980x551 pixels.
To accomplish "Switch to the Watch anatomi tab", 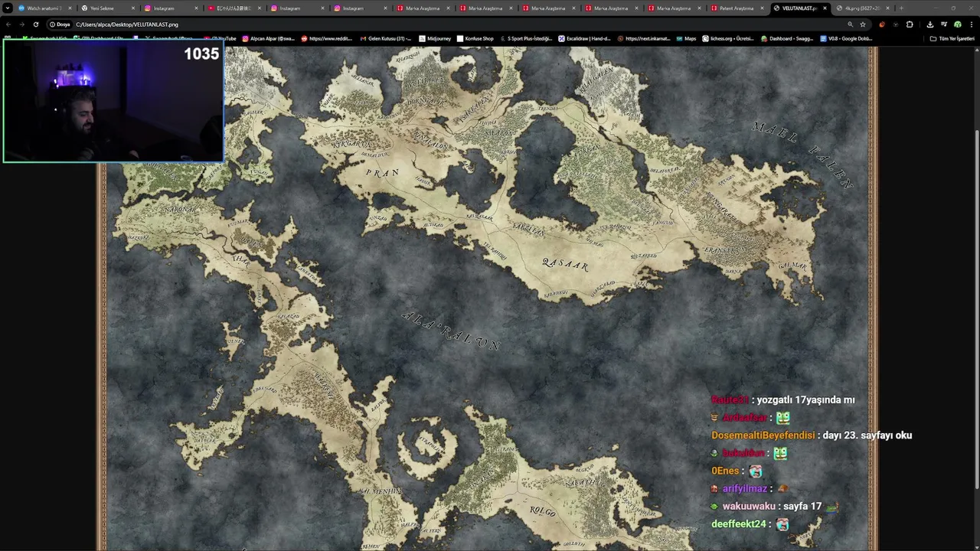I will tap(44, 8).
